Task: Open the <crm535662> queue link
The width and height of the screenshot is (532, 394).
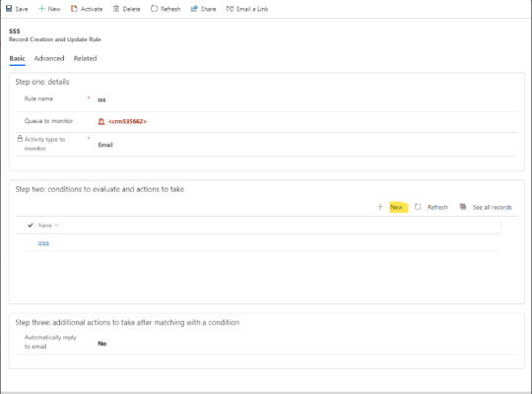Action: [127, 121]
